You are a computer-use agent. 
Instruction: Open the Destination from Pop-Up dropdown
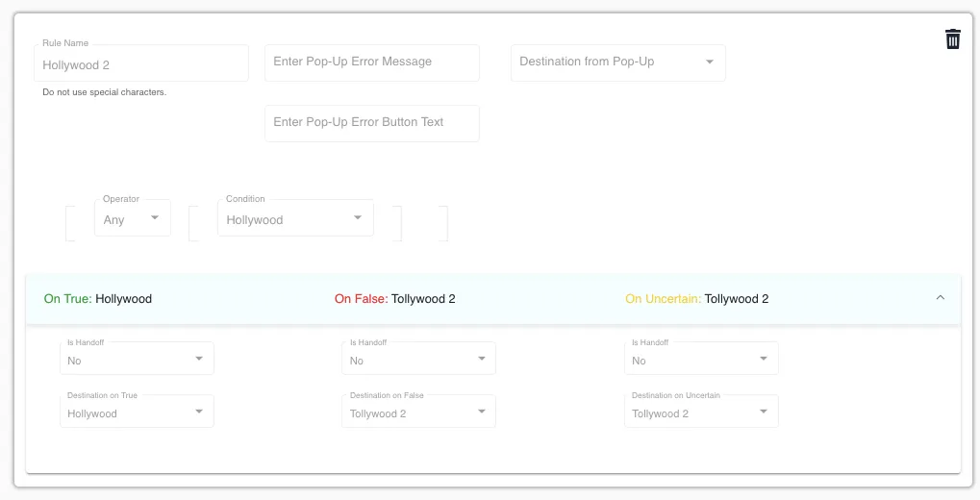tap(618, 62)
